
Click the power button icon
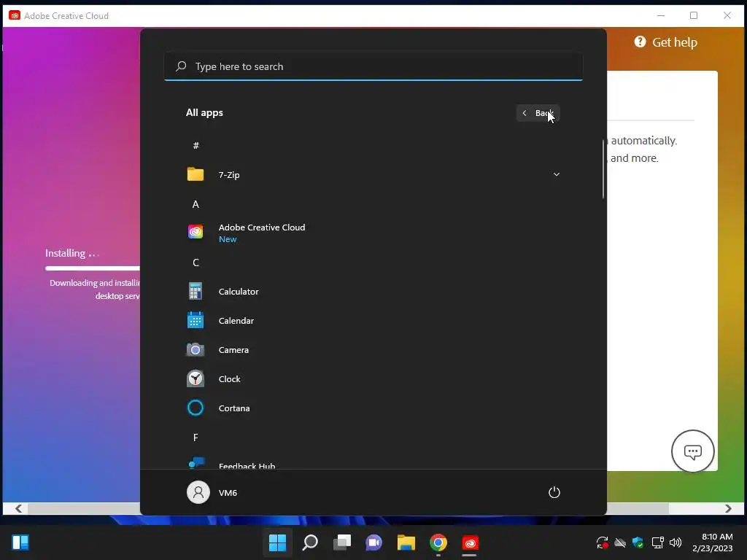(554, 492)
